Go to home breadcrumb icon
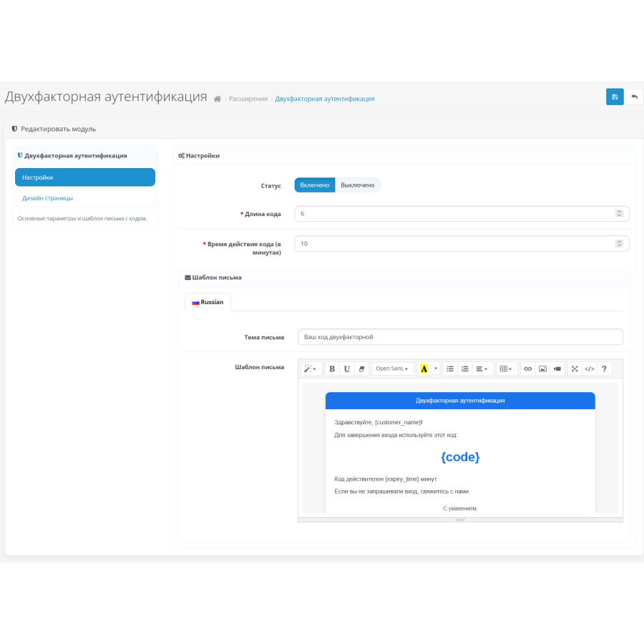This screenshot has width=644, height=644. coord(218,99)
